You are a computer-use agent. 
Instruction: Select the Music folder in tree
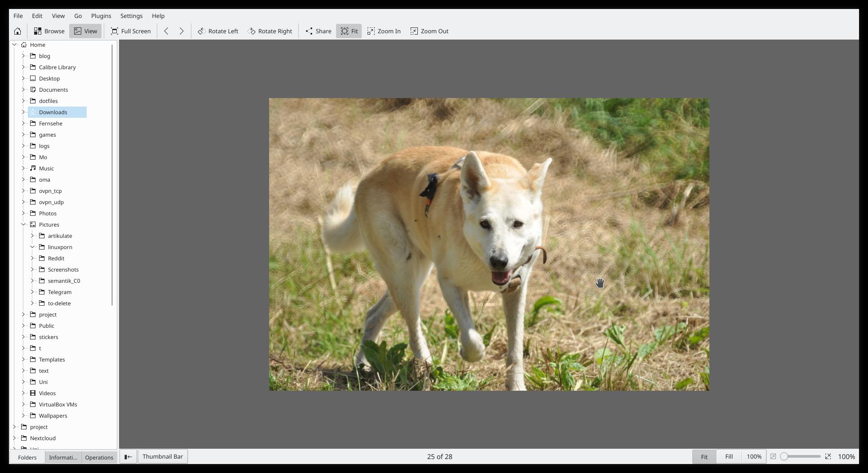coord(46,168)
